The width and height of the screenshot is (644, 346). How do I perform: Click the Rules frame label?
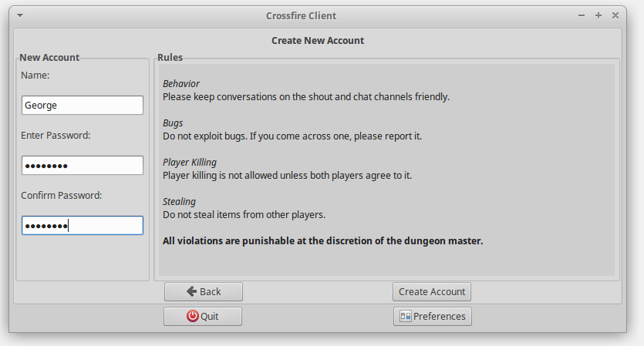170,58
